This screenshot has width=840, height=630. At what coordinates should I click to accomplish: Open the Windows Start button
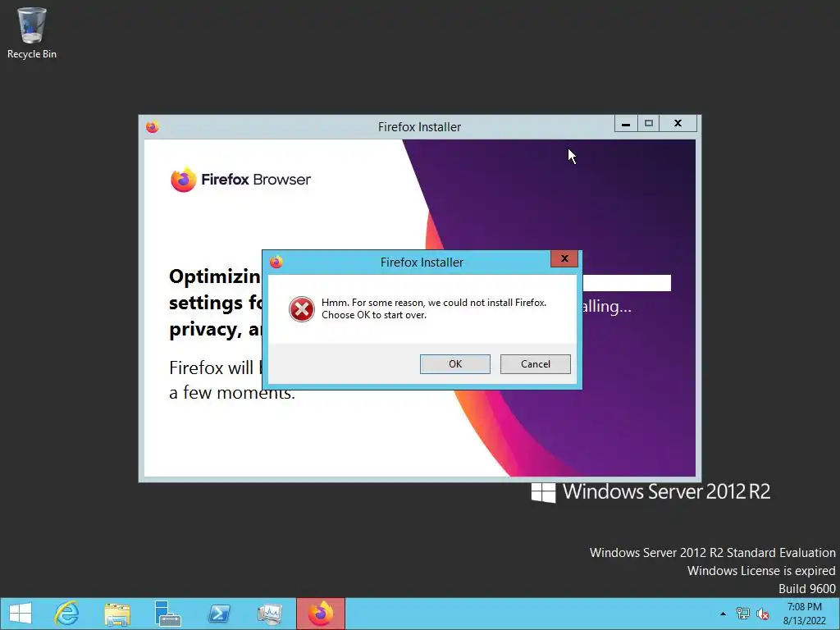(x=21, y=614)
